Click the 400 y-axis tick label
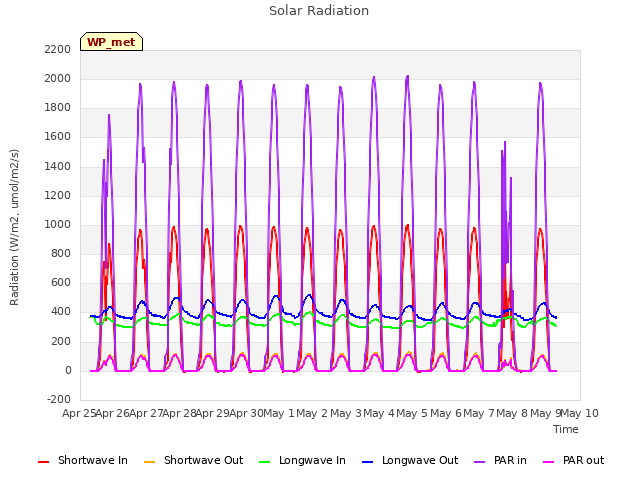Image resolution: width=640 pixels, height=480 pixels. tap(61, 312)
